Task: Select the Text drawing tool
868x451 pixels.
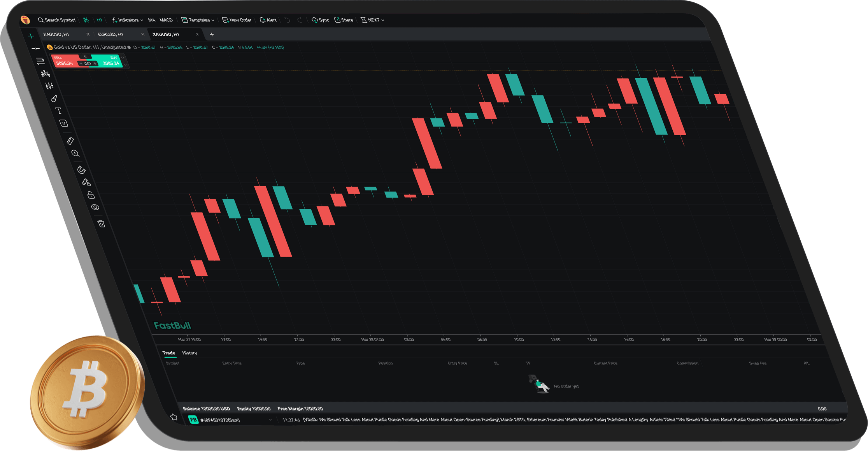Action: tap(58, 111)
